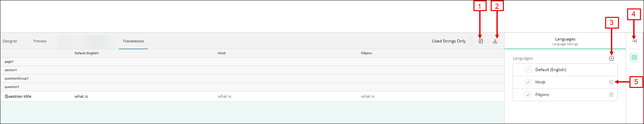Uncheck the Hindi language checkbox

click(x=528, y=82)
